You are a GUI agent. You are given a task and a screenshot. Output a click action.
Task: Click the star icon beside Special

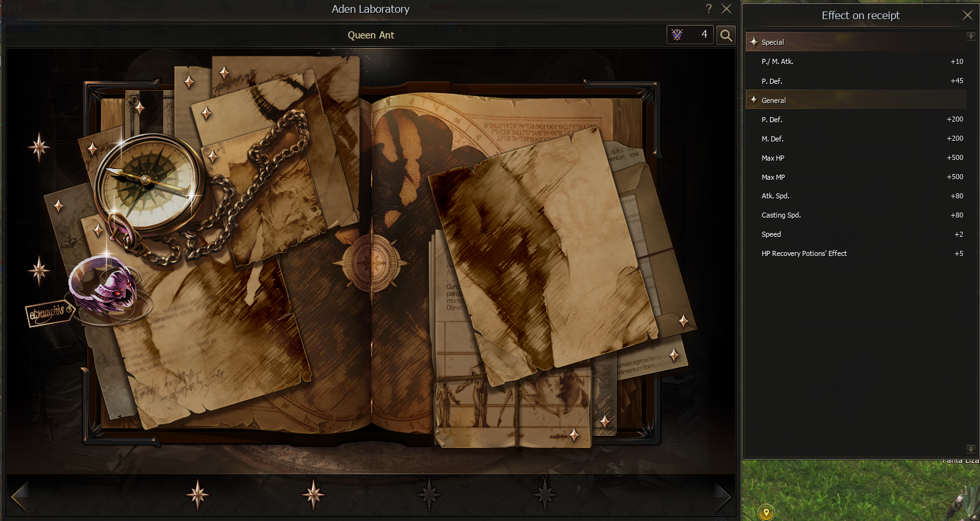click(x=754, y=42)
